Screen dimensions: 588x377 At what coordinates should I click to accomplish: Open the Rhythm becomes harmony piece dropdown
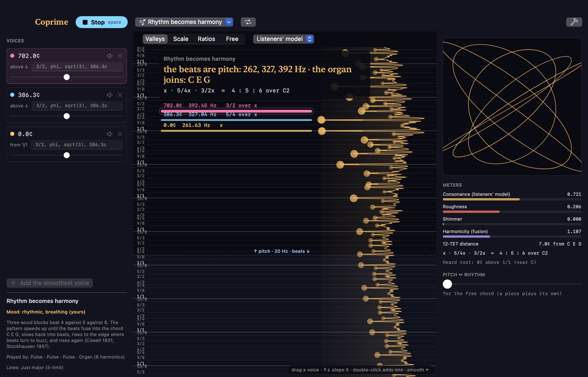(x=184, y=22)
